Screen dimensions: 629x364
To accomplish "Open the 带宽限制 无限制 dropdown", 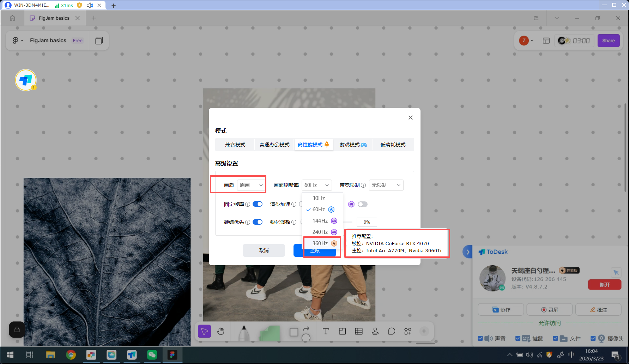I will [386, 185].
